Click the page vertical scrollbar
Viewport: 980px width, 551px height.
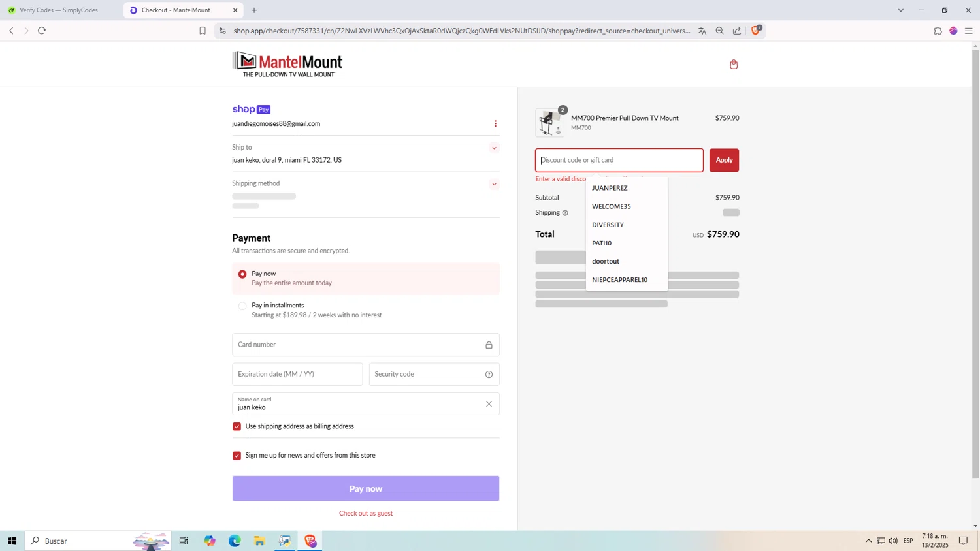[975, 264]
